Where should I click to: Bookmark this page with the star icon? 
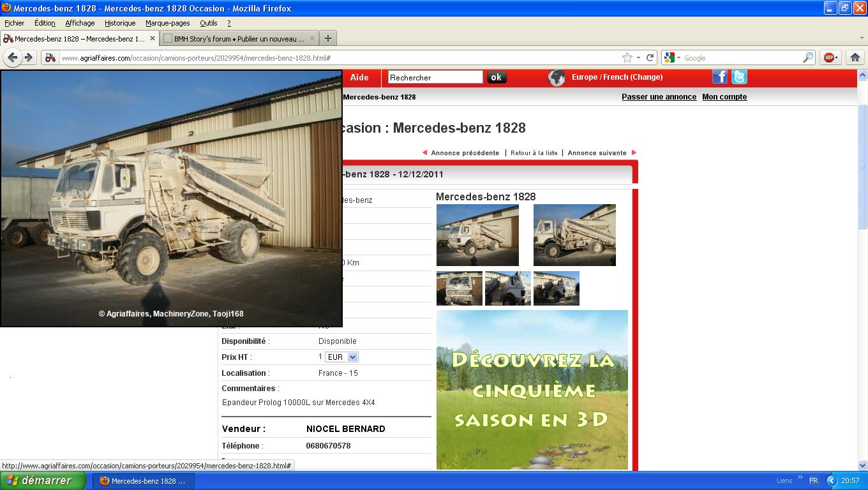tap(627, 57)
